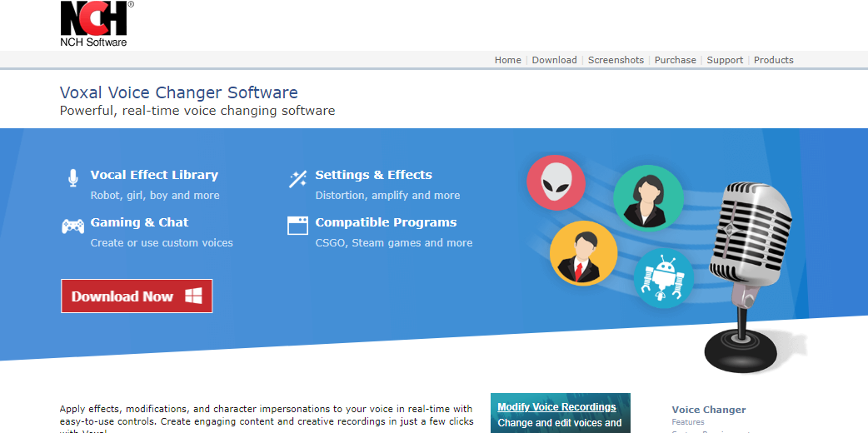Click the red Download Now button
The height and width of the screenshot is (433, 868).
(x=137, y=296)
